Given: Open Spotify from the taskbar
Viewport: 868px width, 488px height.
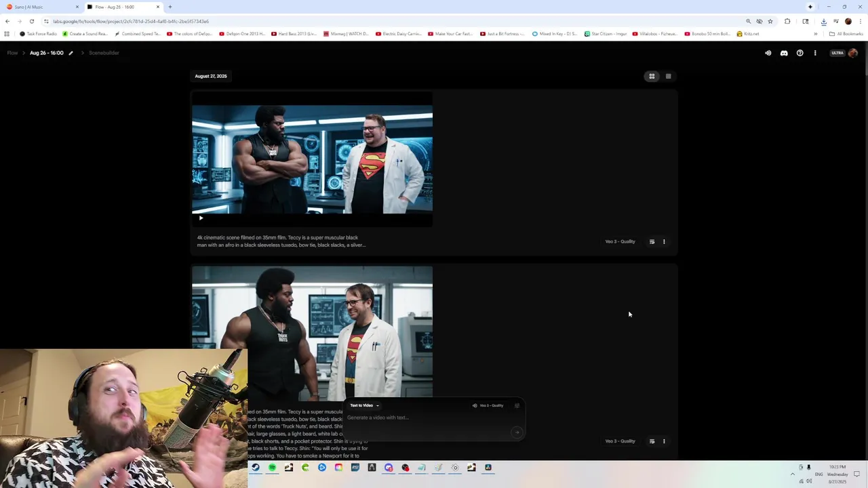Looking at the screenshot, I should coord(272,468).
